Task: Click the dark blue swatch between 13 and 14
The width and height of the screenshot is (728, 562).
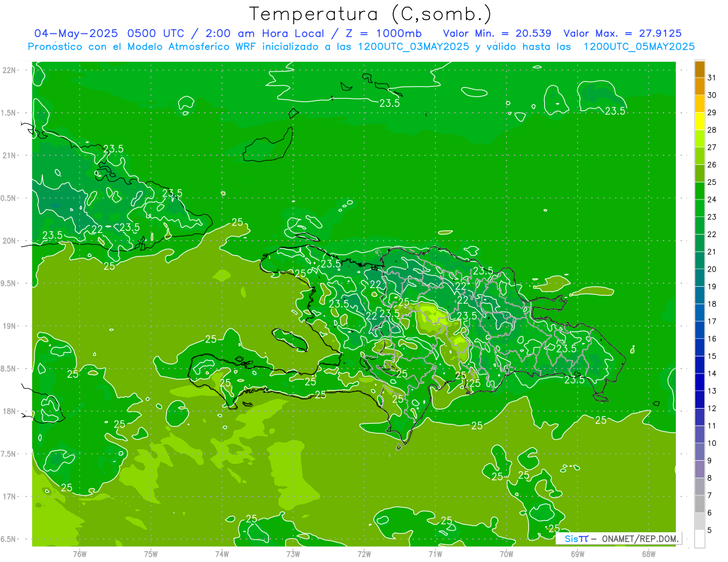Action: pyautogui.click(x=699, y=383)
